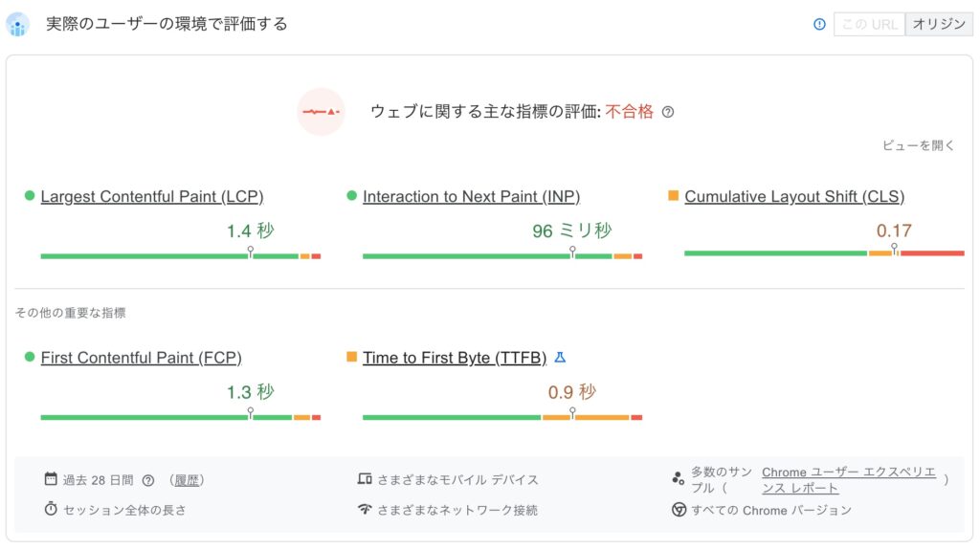Click the calendar icon for 過去 28 日間
Screen dimensions: 980x549
51,479
